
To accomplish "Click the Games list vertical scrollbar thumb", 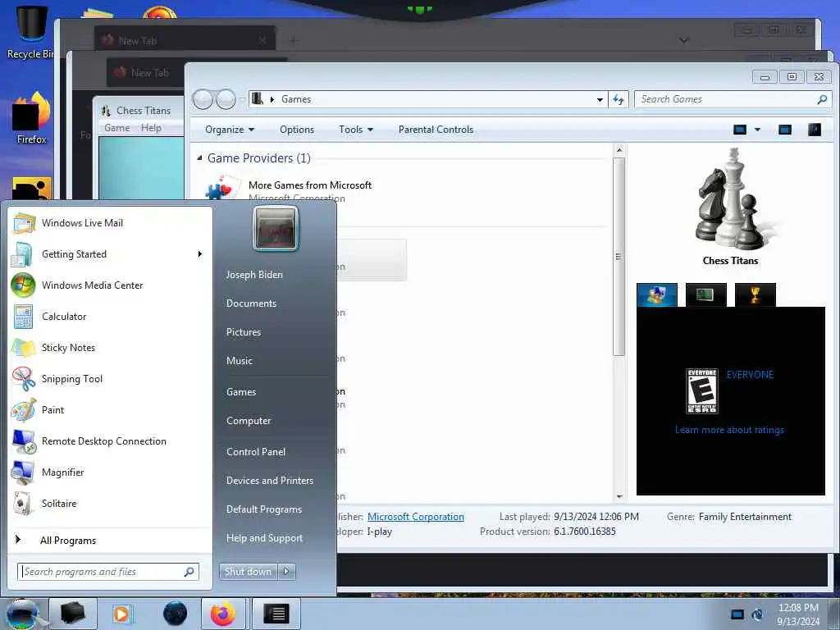I will point(619,256).
